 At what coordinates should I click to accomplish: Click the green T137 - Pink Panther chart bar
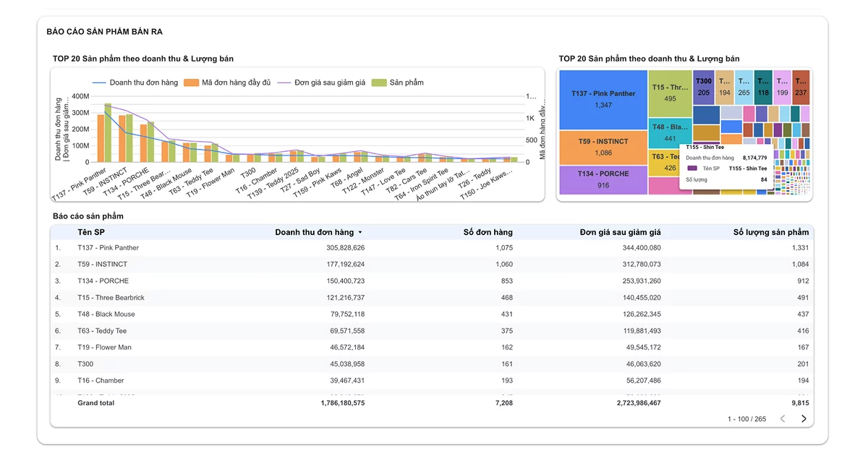coord(108,133)
